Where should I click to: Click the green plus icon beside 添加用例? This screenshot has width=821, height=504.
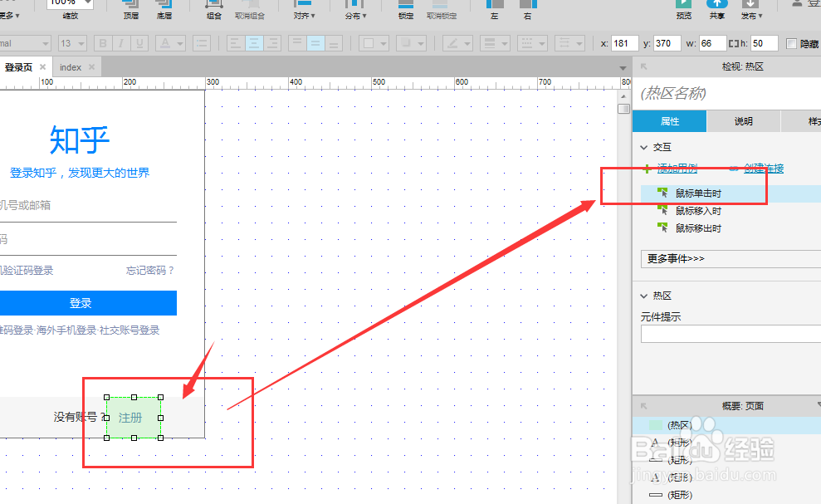[x=648, y=169]
